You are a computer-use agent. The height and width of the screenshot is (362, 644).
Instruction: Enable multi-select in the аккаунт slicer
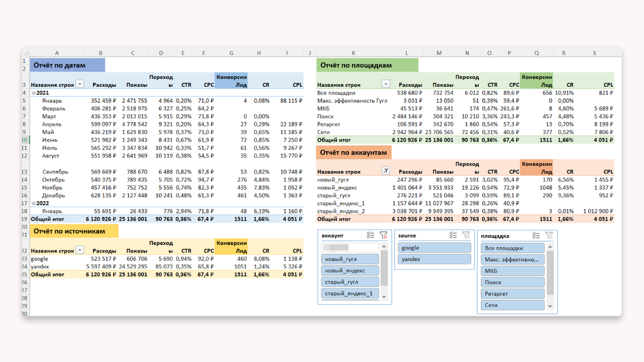coord(370,235)
